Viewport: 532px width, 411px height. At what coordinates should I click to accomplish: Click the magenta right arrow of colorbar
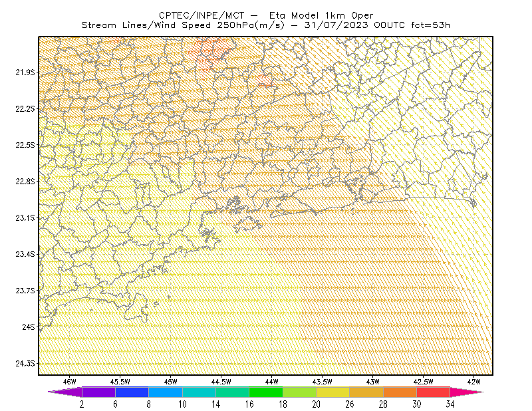[467, 392]
